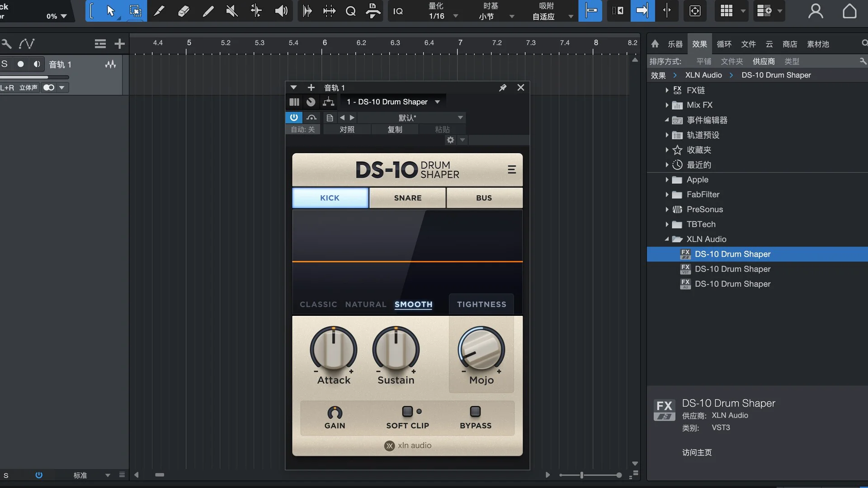Click the IQ input quantize button
This screenshot has width=868, height=488.
[398, 11]
